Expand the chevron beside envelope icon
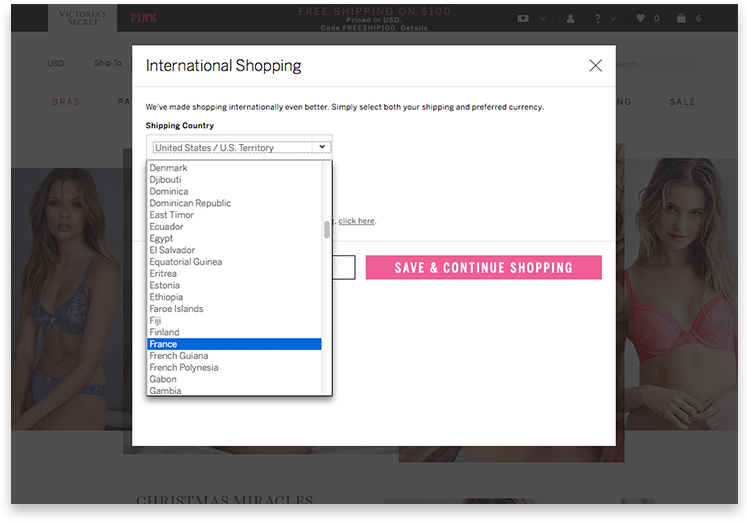 542,19
